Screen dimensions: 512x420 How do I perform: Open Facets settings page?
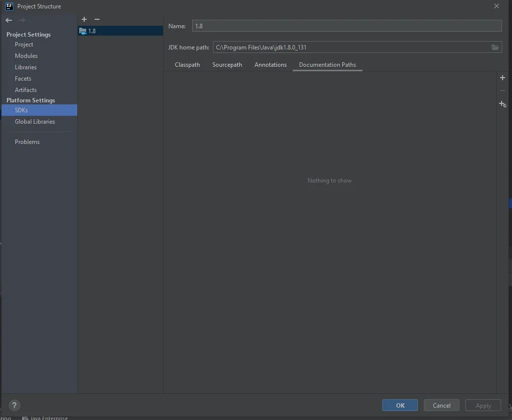pyautogui.click(x=23, y=79)
